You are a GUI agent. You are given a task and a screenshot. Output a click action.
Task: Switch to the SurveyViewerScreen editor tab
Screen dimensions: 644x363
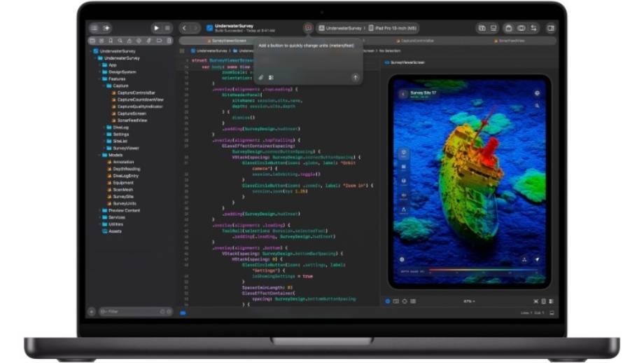tap(227, 41)
